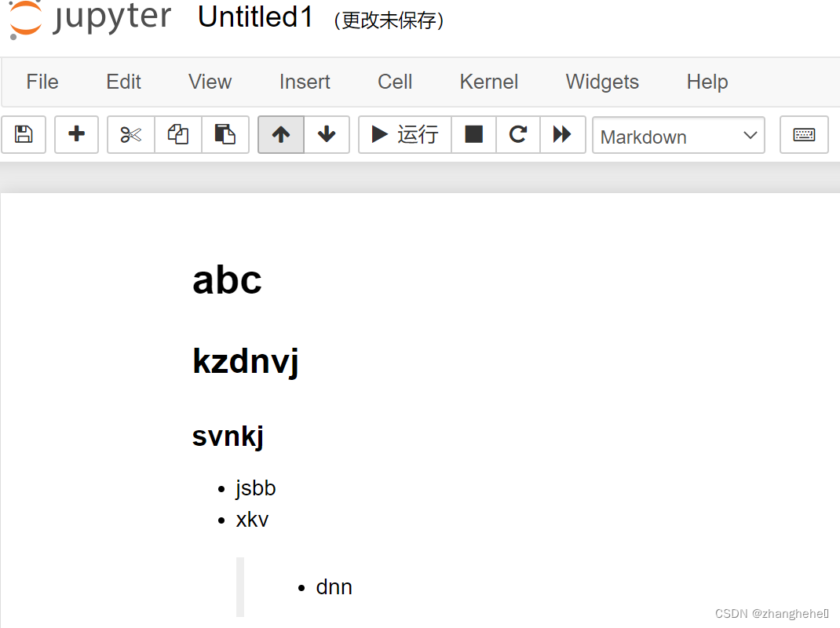Open the Kernel menu
The height and width of the screenshot is (628, 840).
point(488,82)
